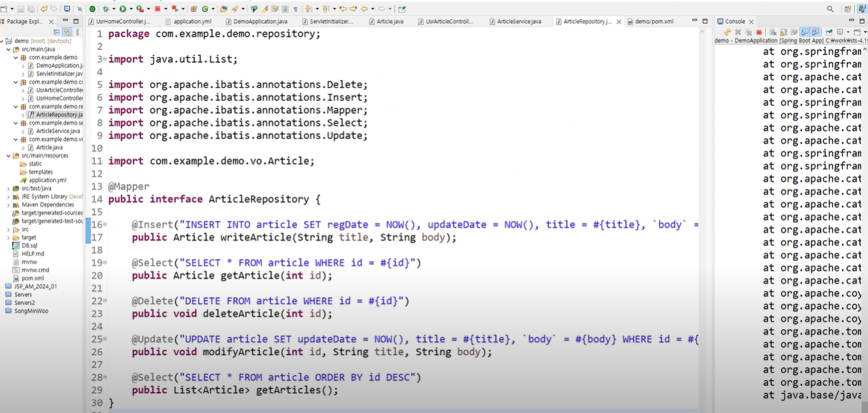
Task: Select the JSP_AM_2024_01 project
Action: tap(35, 286)
